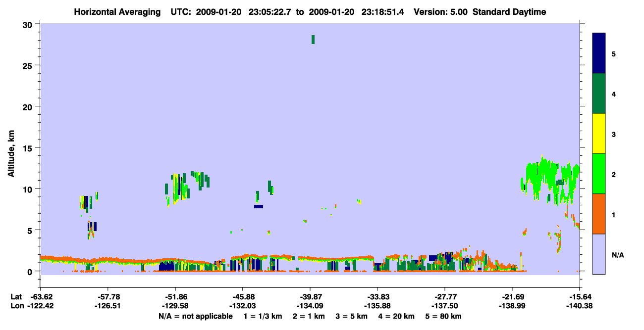Viewport: 644px width, 330px height.
Task: Click the latitude value -21.69
Action: point(512,297)
